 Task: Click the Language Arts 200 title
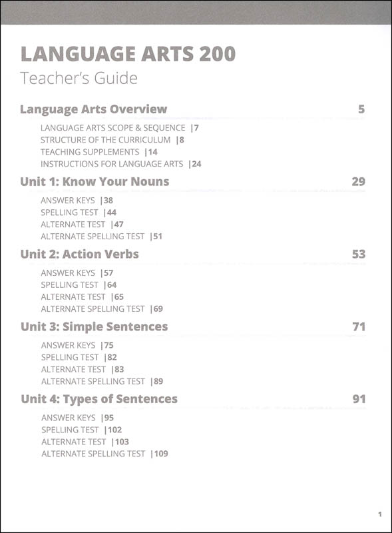[128, 54]
